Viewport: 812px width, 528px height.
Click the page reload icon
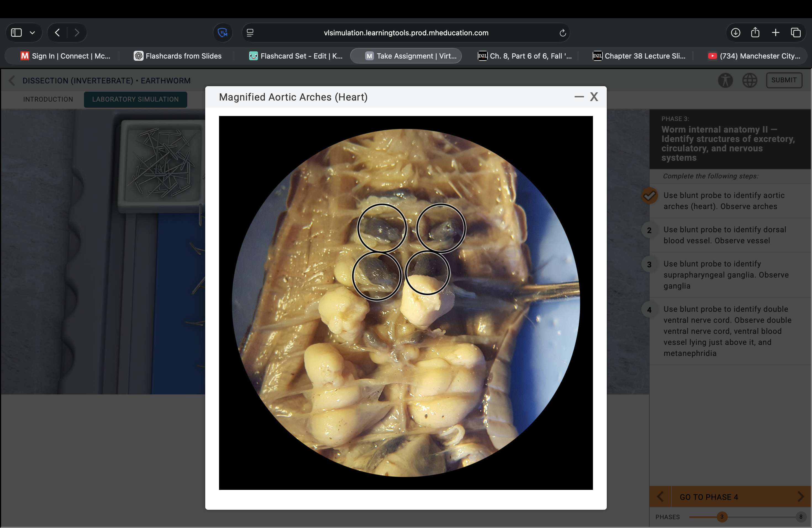pos(563,33)
